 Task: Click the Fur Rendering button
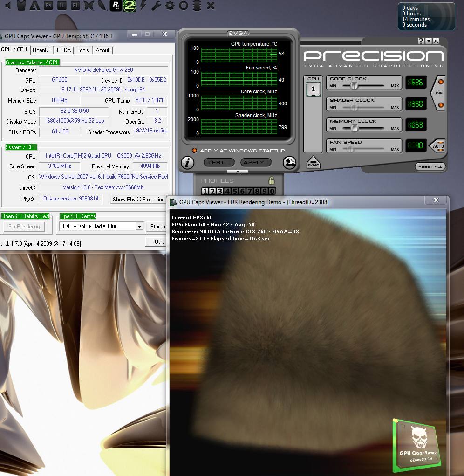[x=24, y=227]
